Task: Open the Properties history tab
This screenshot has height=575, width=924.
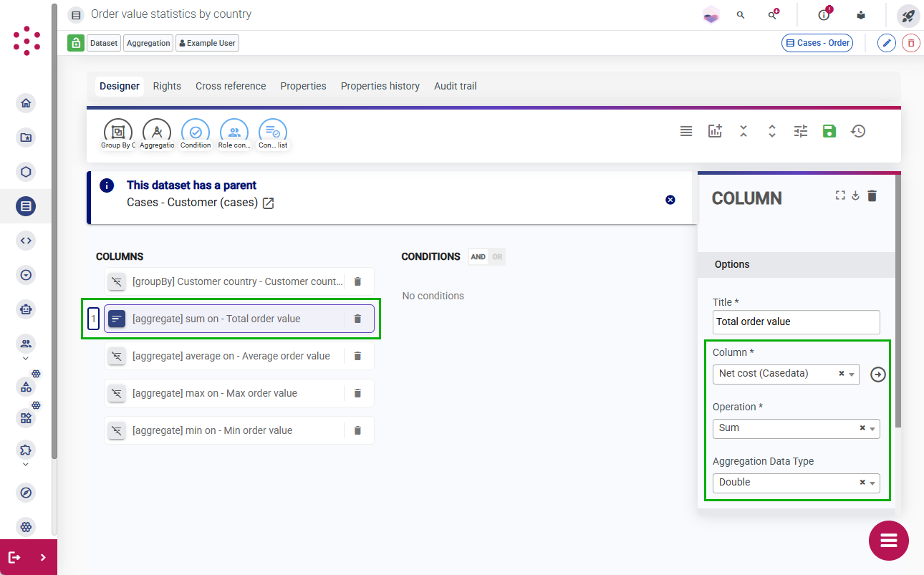Action: pos(380,86)
